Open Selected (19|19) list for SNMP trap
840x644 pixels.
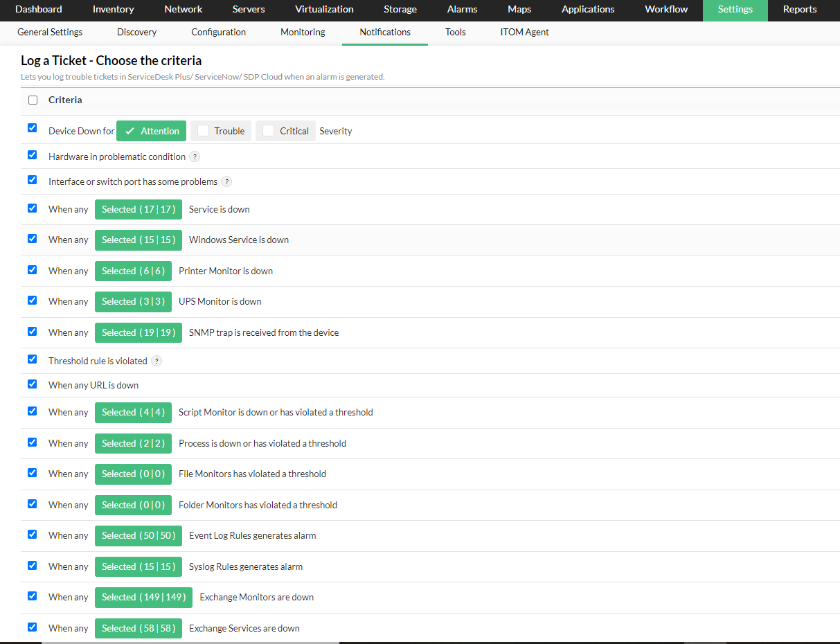138,332
